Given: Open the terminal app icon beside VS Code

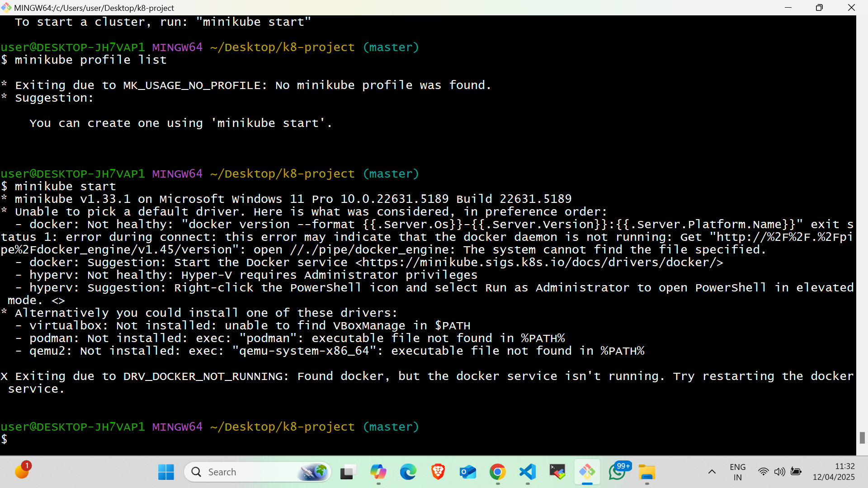Looking at the screenshot, I should pos(557,472).
